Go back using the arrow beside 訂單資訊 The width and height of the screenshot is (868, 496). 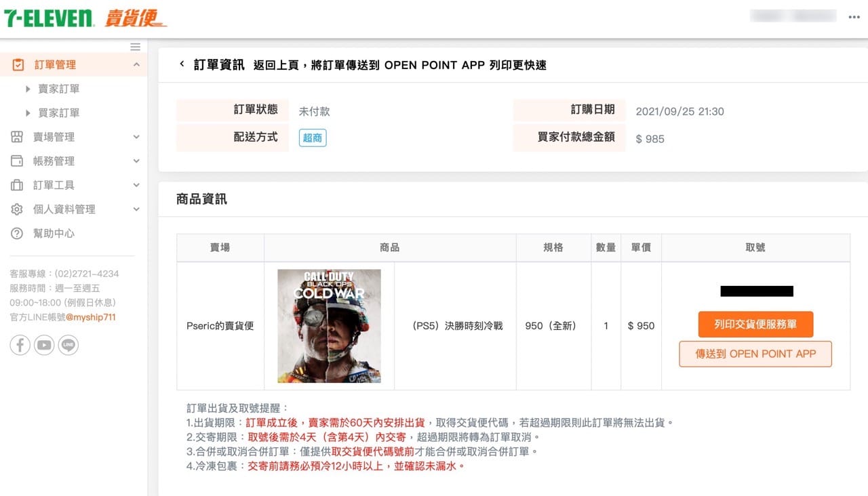point(182,64)
